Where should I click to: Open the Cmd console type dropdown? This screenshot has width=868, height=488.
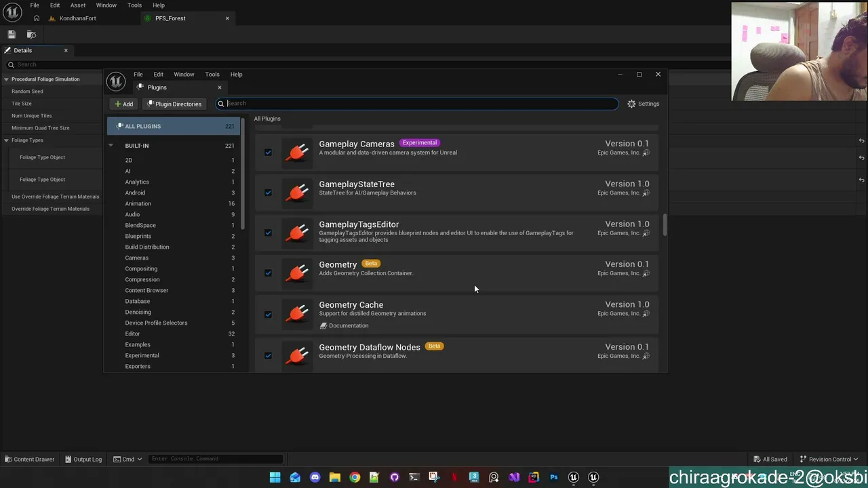[x=127, y=459]
